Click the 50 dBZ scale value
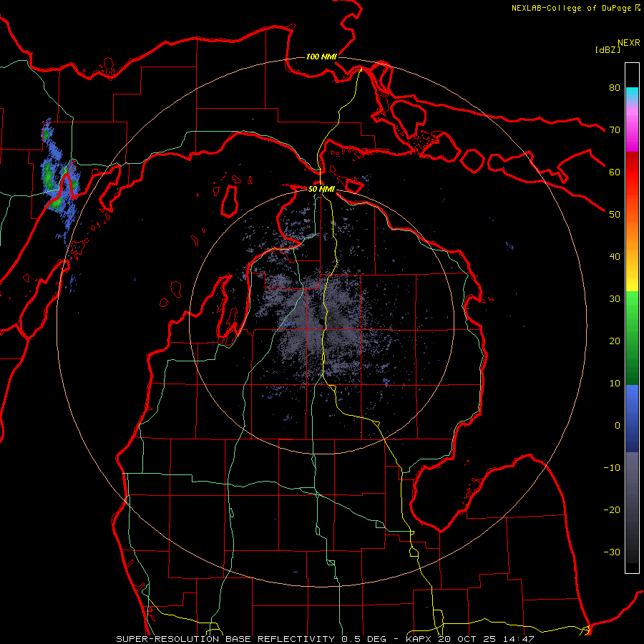Screen dimensions: 644x644 coord(615,215)
